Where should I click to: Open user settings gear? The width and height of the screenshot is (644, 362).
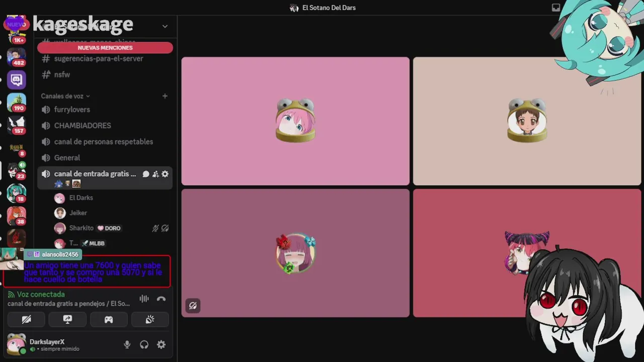pyautogui.click(x=161, y=344)
